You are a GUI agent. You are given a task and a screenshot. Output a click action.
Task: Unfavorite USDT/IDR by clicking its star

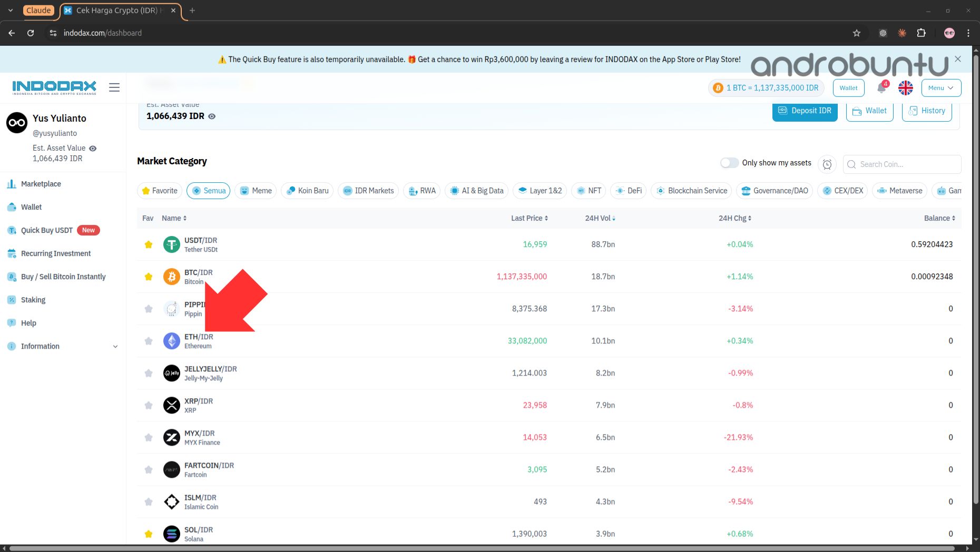coord(148,244)
